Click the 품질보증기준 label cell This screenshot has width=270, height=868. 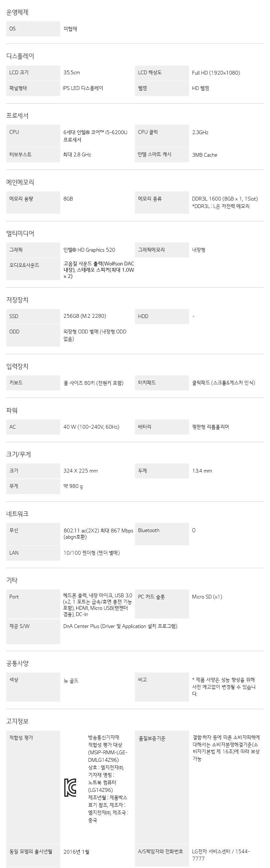pos(162,787)
